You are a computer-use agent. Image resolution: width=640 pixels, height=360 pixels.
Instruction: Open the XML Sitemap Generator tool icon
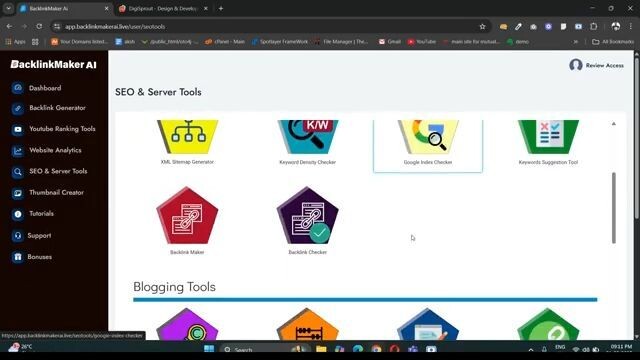[x=187, y=137]
